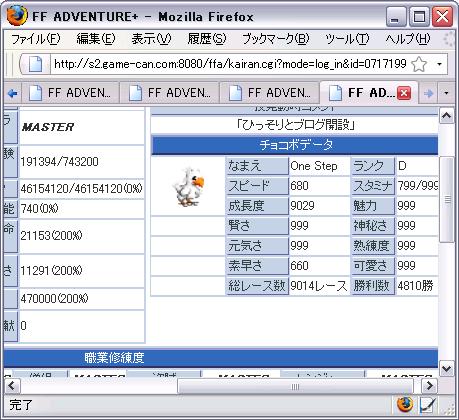Click the chocobo name One Step

coord(314,166)
